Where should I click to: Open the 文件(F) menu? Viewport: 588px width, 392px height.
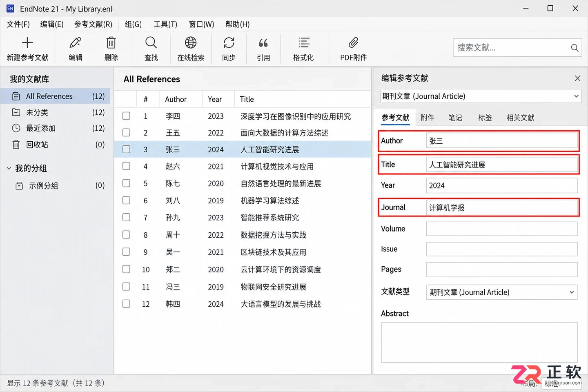[x=18, y=24]
